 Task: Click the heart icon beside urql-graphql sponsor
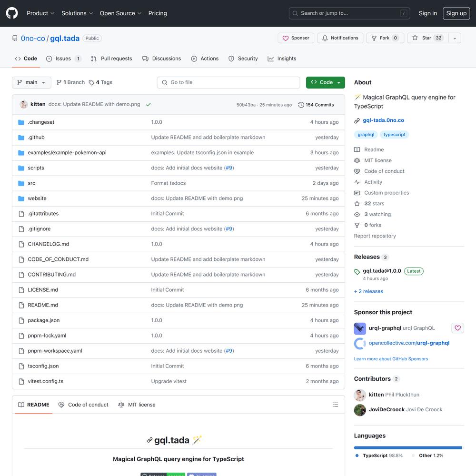pos(457,328)
